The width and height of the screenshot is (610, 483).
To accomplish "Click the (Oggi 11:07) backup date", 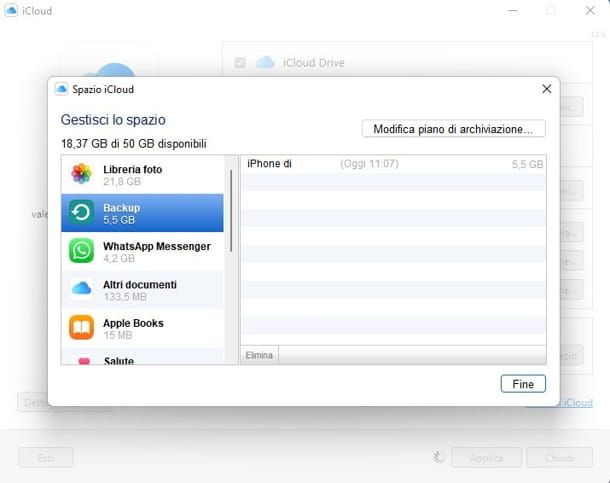I will [x=370, y=164].
